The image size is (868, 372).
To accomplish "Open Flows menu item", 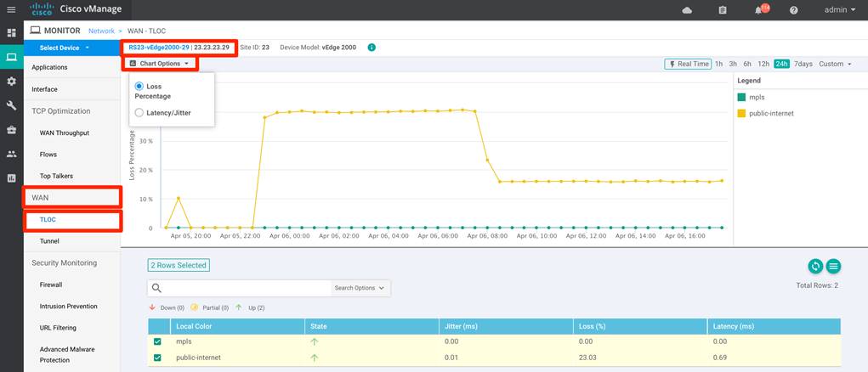I will [x=48, y=155].
